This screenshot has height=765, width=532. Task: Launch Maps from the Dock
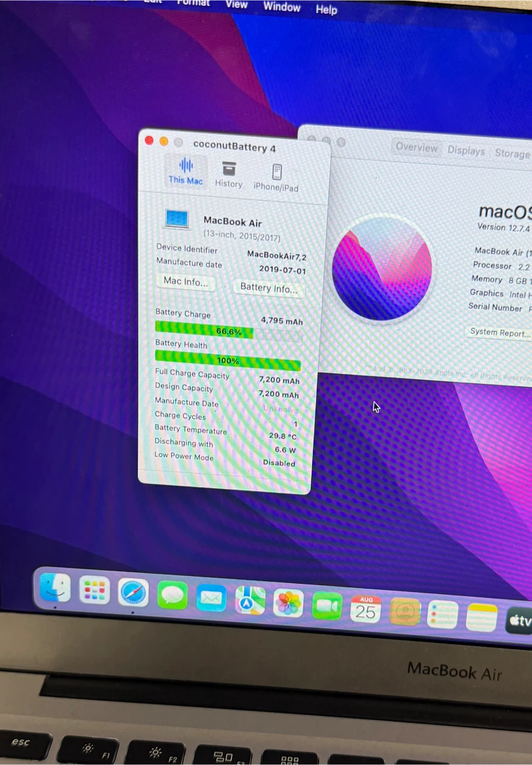(250, 601)
